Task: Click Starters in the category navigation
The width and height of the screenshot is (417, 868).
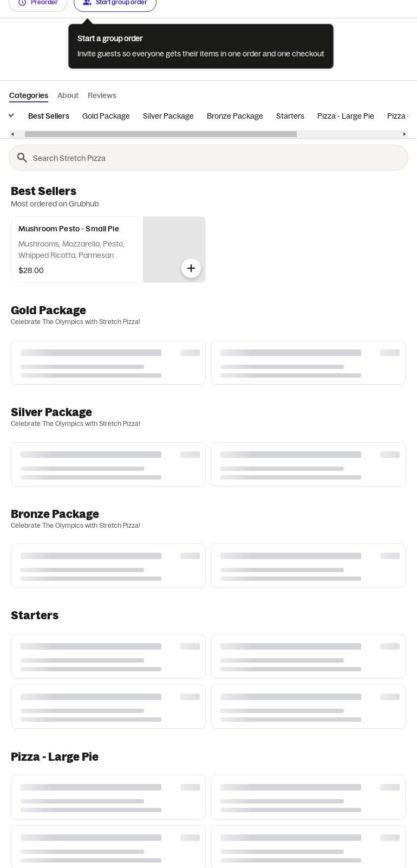Action: [290, 115]
